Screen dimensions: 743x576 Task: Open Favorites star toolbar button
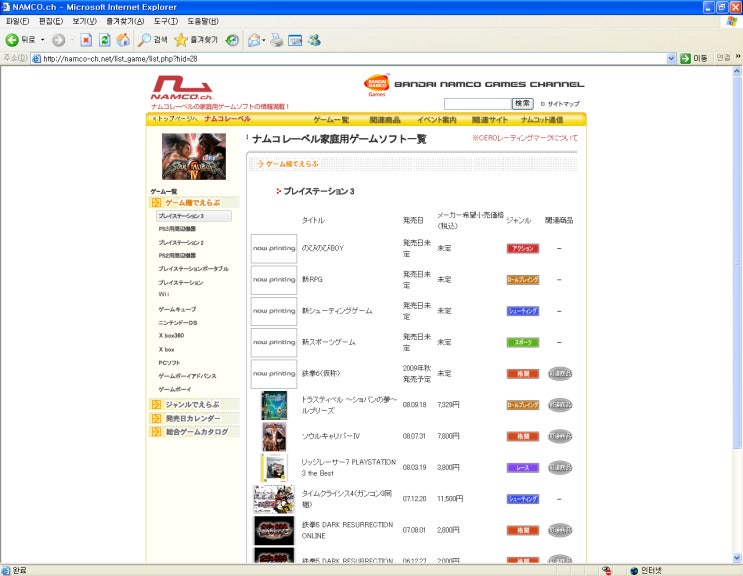(x=195, y=40)
